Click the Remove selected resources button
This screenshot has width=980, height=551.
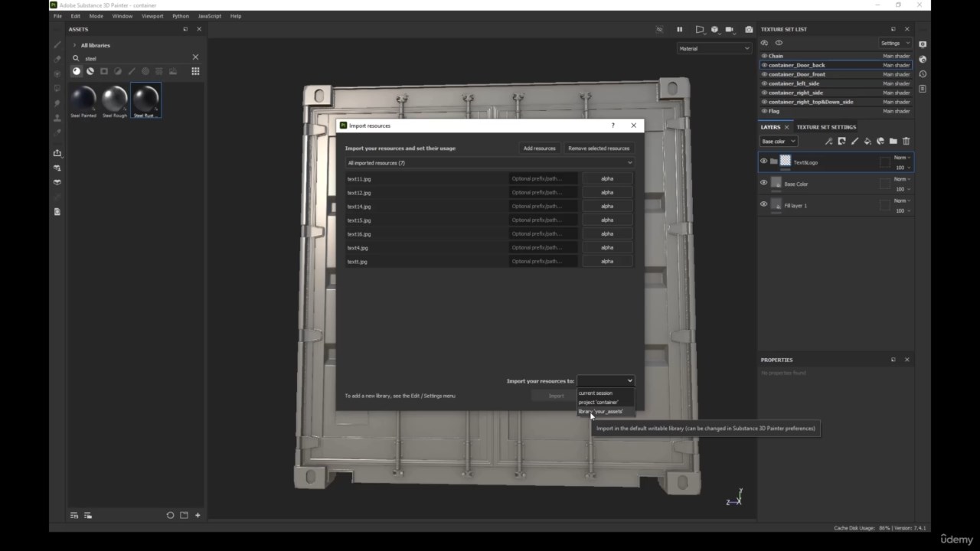(x=598, y=148)
